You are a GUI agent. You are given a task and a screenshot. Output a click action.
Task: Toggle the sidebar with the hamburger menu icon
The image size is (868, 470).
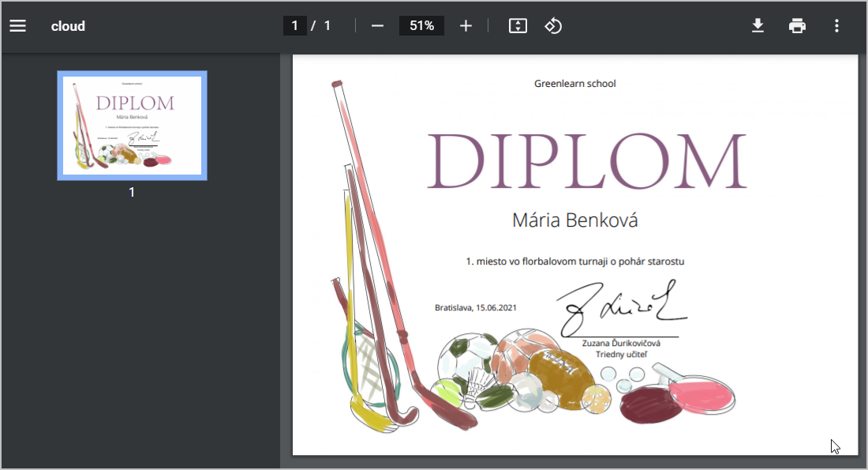coord(17,26)
